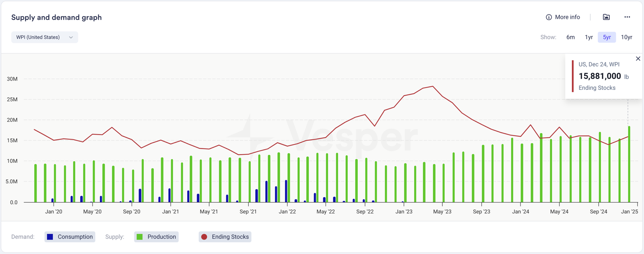The image size is (644, 254).
Task: Switch to the 1yr time range
Action: tap(589, 37)
